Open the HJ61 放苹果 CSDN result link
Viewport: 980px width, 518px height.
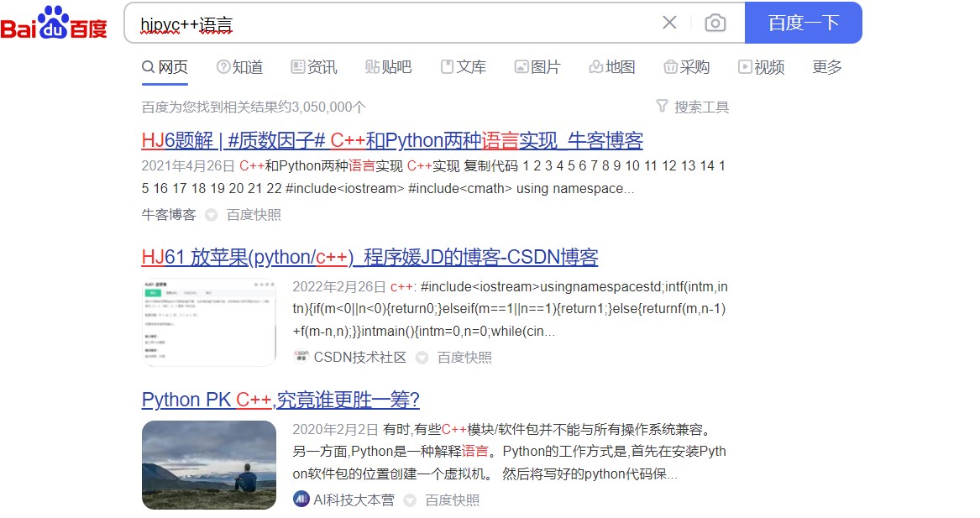370,258
